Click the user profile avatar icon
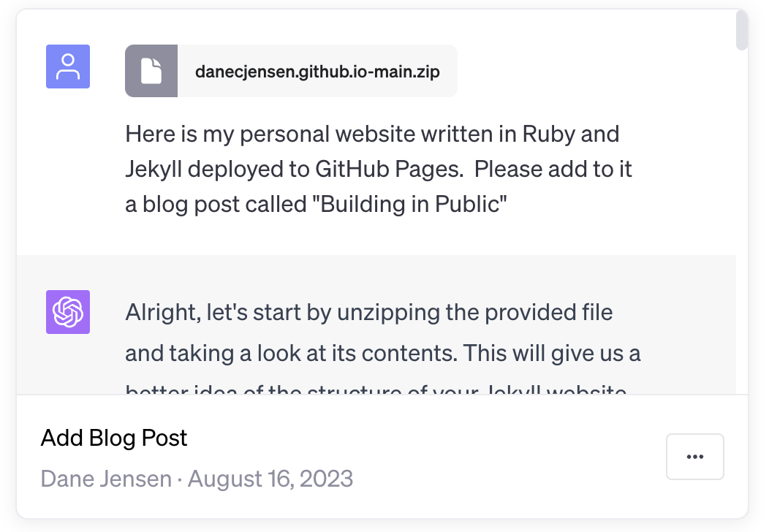This screenshot has width=769, height=532. pos(68,66)
